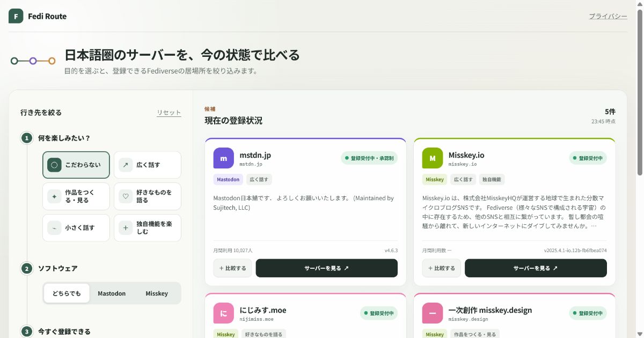This screenshot has width=644, height=338.
Task: Click the 広く話す tag on mstdn.jp card
Action: pyautogui.click(x=259, y=179)
